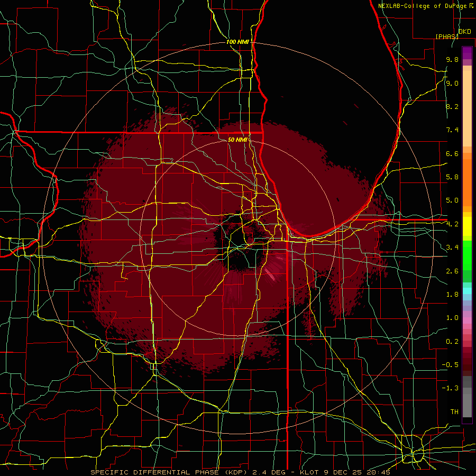Click the '8.2' scale value

point(452,106)
